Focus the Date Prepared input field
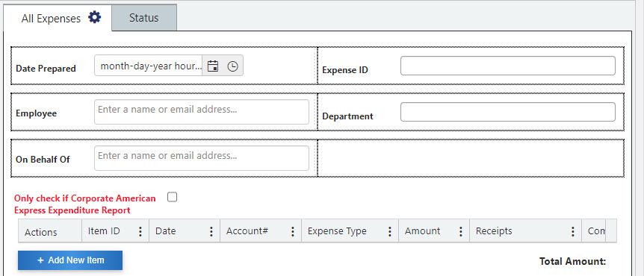The width and height of the screenshot is (644, 276). (x=148, y=66)
